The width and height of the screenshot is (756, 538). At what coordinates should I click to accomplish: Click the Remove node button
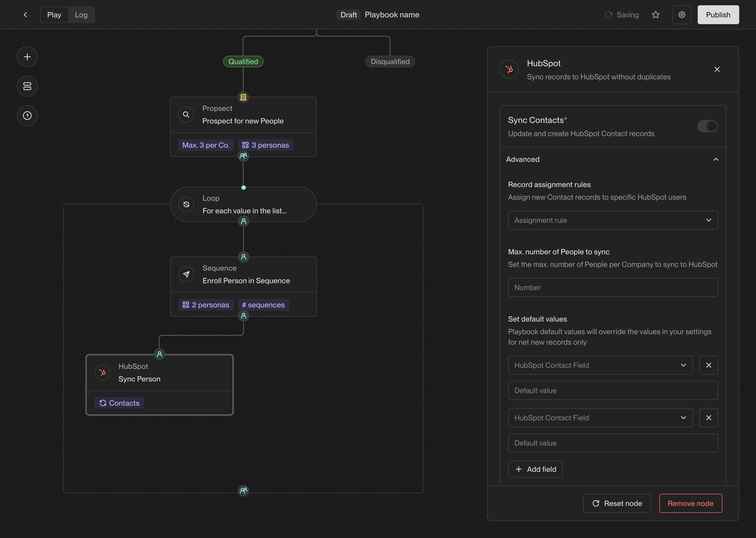point(690,503)
